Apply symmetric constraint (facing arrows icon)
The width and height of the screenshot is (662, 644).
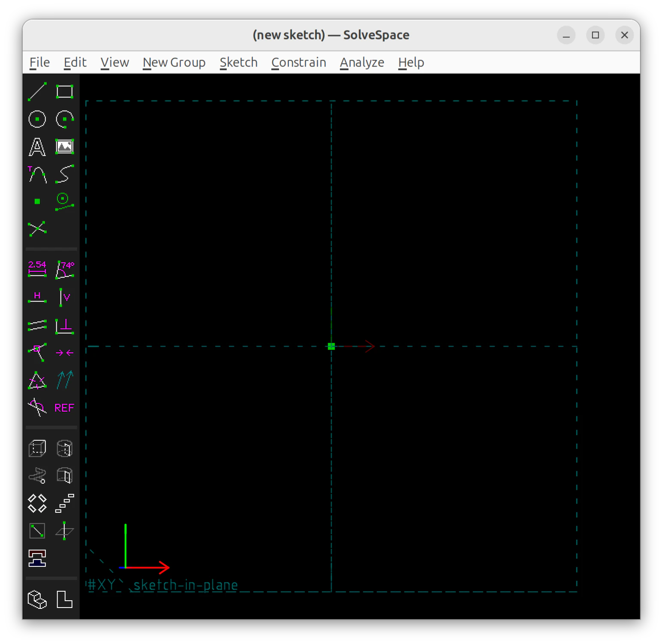(x=65, y=353)
